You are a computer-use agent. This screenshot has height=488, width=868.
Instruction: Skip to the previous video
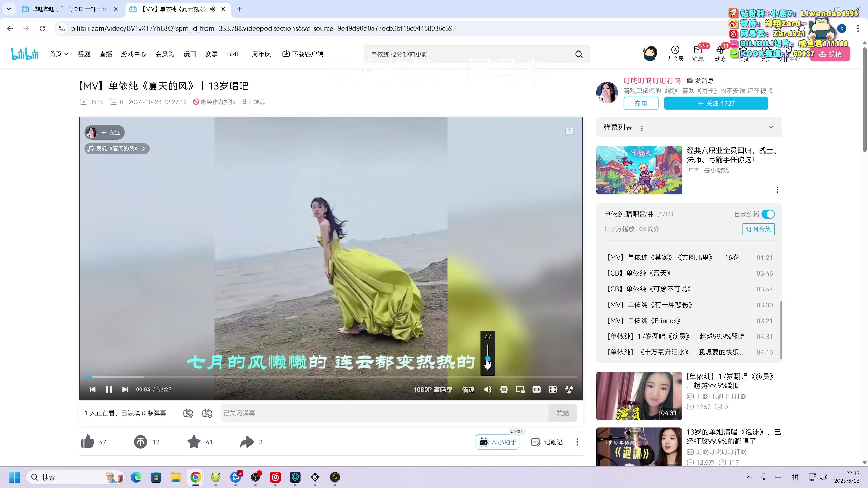93,389
